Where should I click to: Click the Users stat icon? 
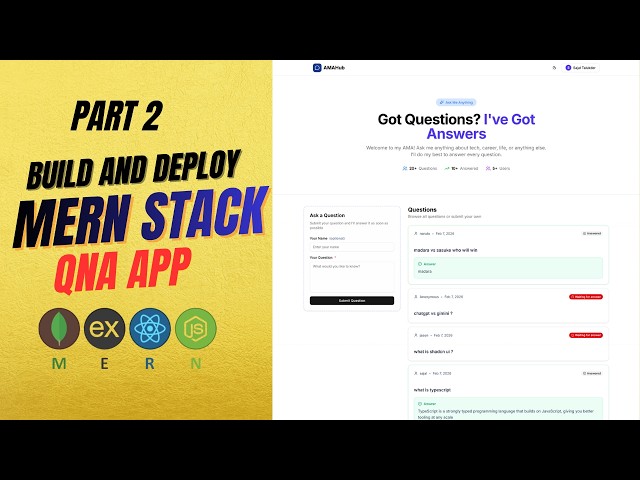(488, 168)
